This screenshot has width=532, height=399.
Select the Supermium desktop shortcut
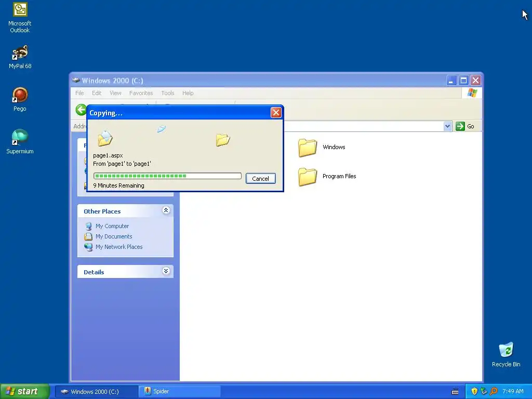20,141
